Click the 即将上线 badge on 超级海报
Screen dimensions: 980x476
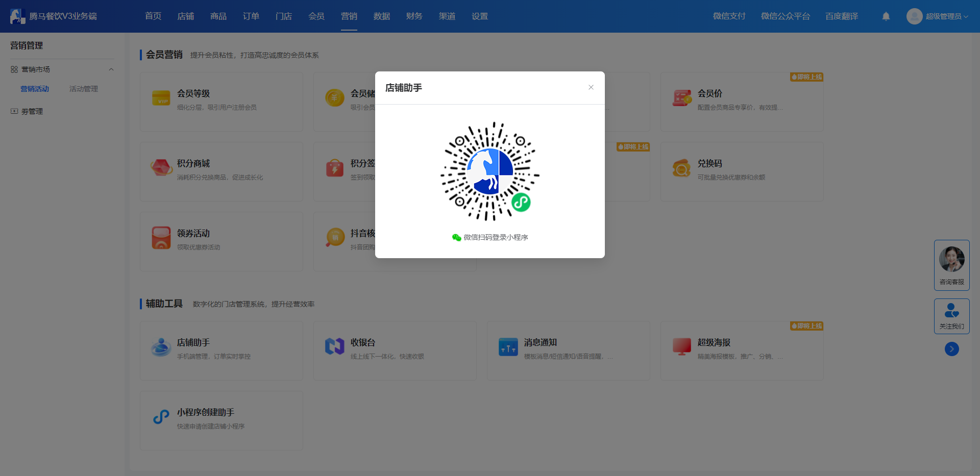coord(807,326)
